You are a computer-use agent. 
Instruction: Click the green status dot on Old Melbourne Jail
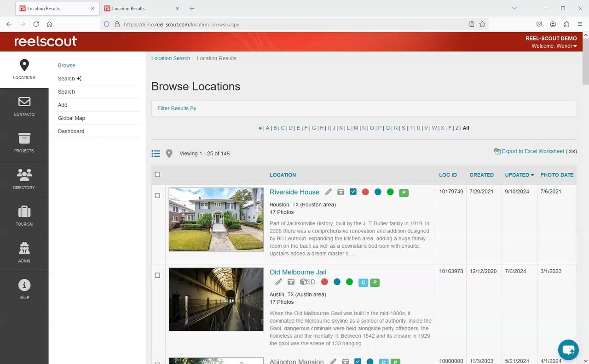(x=349, y=282)
